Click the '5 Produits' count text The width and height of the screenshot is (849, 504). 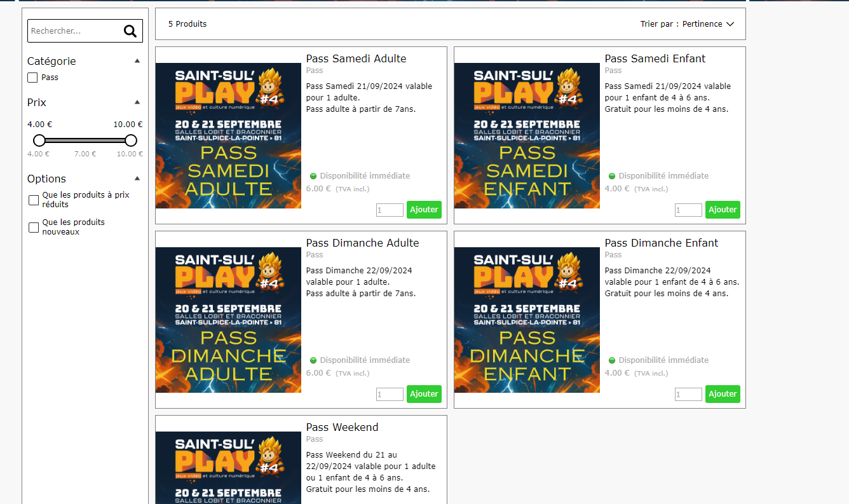[x=187, y=24]
